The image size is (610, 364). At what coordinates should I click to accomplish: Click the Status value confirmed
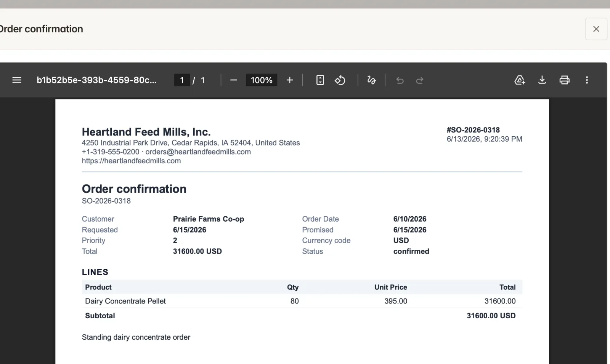click(411, 251)
